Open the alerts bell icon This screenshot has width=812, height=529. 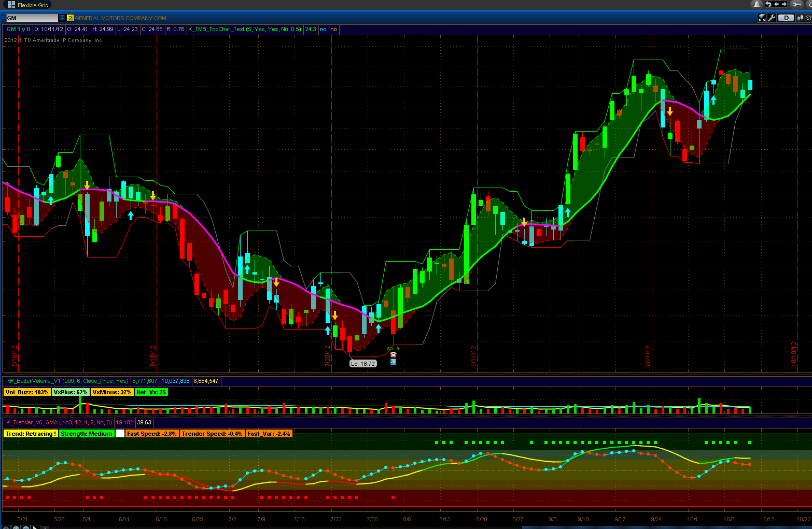757,5
